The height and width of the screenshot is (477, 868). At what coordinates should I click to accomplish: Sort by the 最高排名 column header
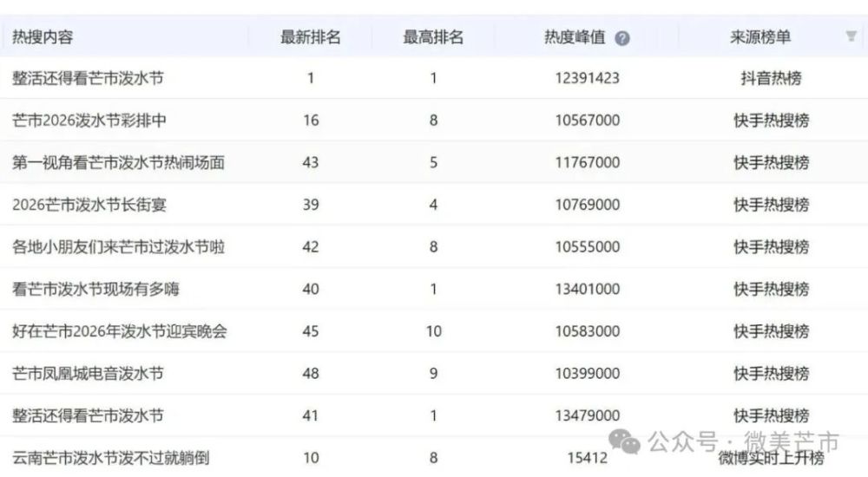tap(433, 37)
